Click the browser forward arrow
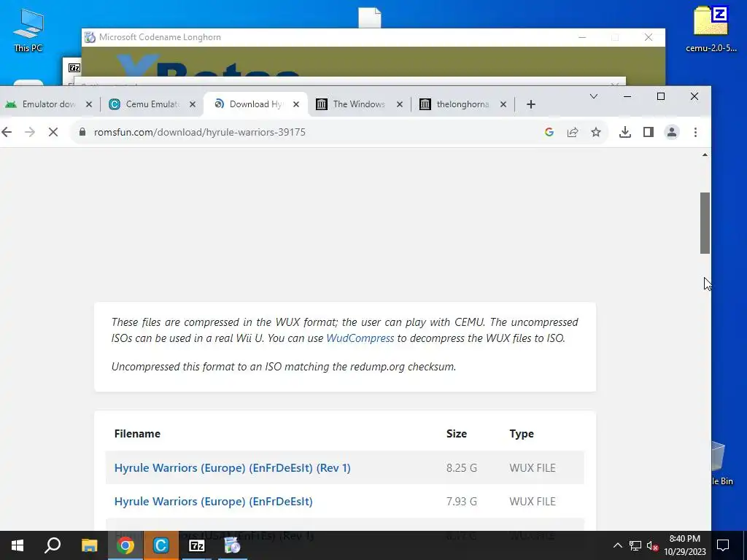This screenshot has height=560, width=747. click(29, 132)
